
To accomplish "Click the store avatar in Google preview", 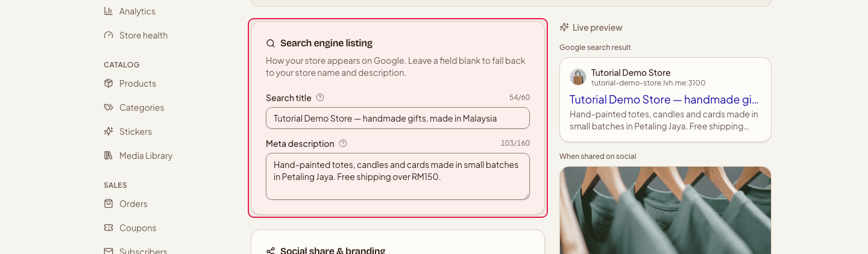I will (578, 77).
